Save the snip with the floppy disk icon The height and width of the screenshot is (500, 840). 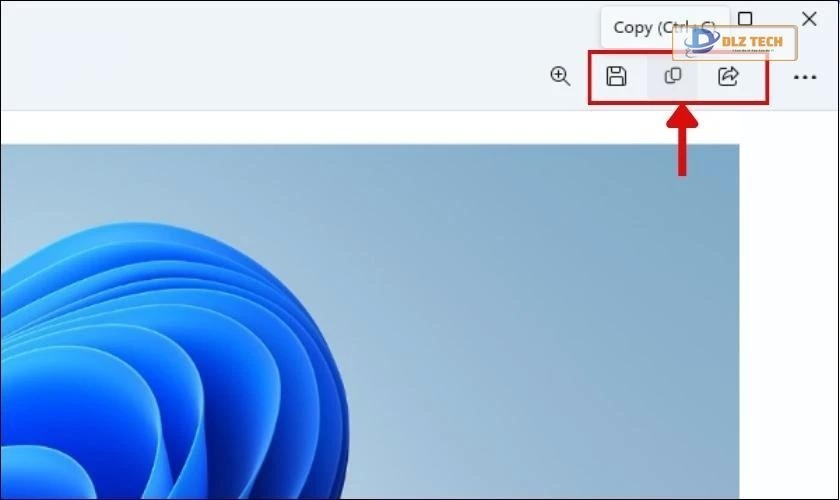tap(616, 76)
